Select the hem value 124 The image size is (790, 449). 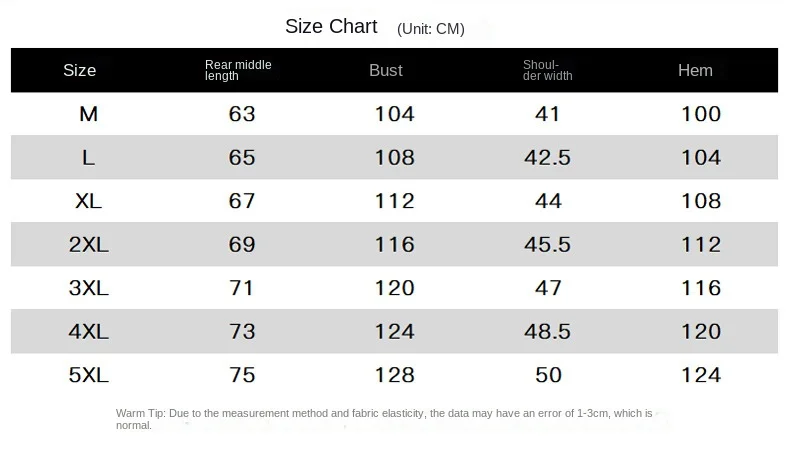(x=700, y=375)
